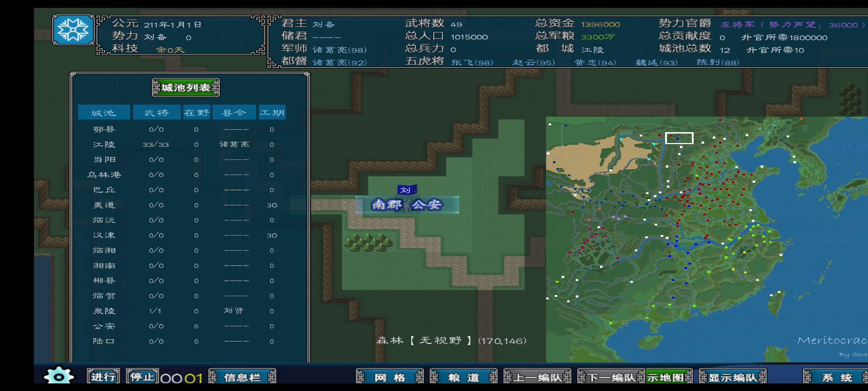Sort the list by 县令 column header
The height and width of the screenshot is (391, 868).
tap(234, 113)
